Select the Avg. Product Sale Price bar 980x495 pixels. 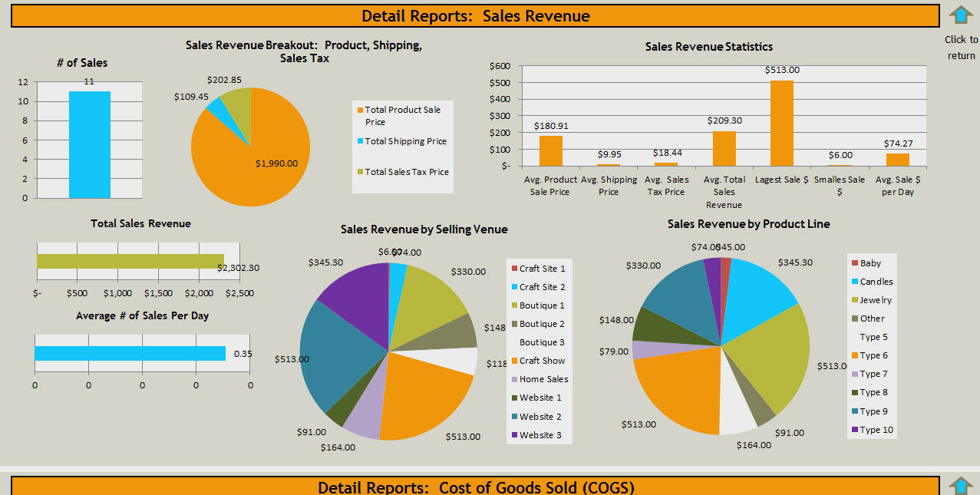point(550,150)
